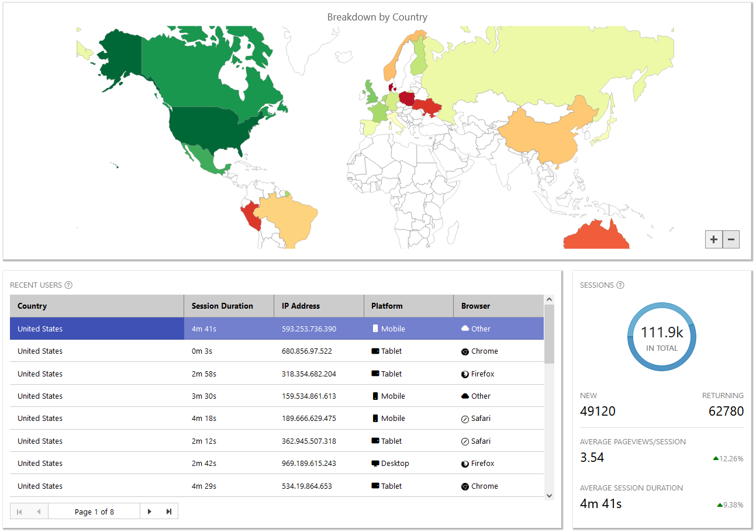The height and width of the screenshot is (532, 756).
Task: Go to previous page in pager
Action: click(x=39, y=512)
